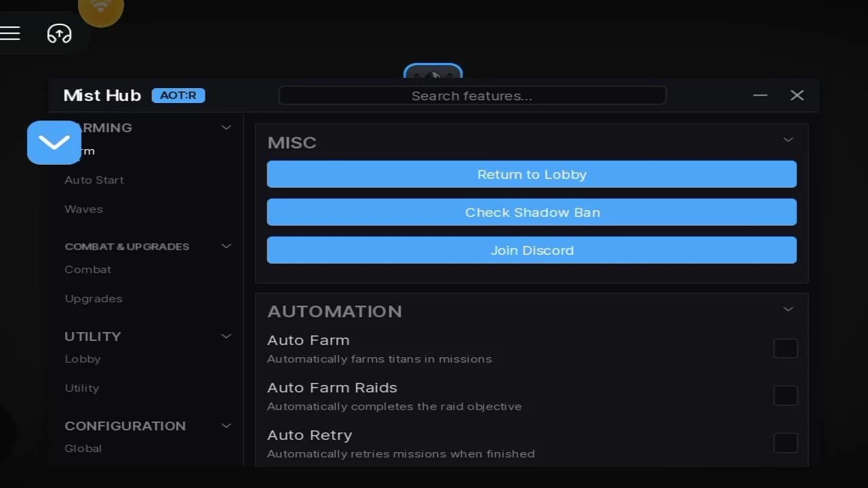
Task: Click the "Auto Farm Raids" option label
Action: 332,388
